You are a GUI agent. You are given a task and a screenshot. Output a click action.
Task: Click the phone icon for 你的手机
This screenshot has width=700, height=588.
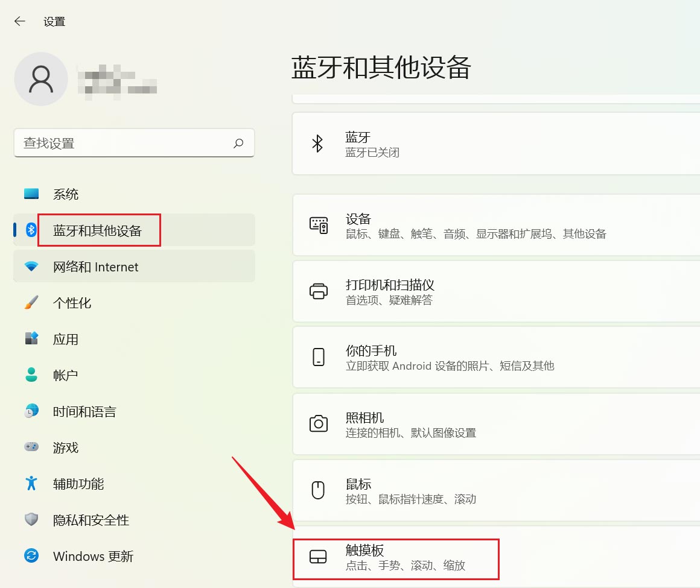pyautogui.click(x=319, y=357)
